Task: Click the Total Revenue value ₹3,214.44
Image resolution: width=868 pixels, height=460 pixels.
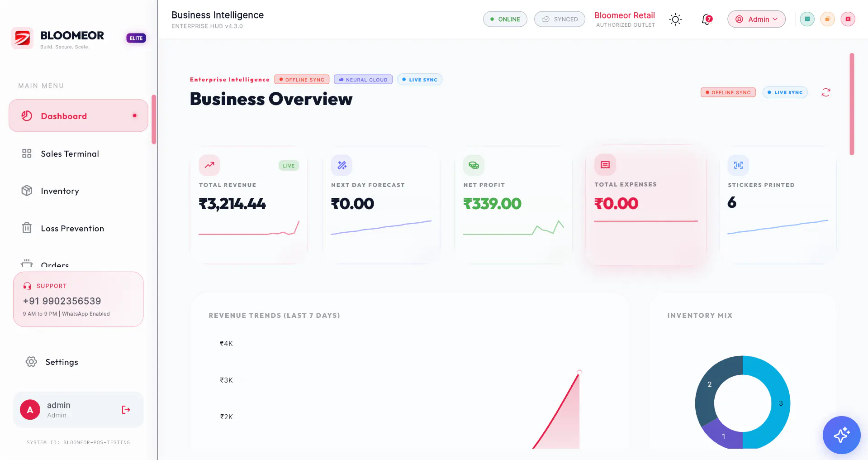Action: (232, 204)
